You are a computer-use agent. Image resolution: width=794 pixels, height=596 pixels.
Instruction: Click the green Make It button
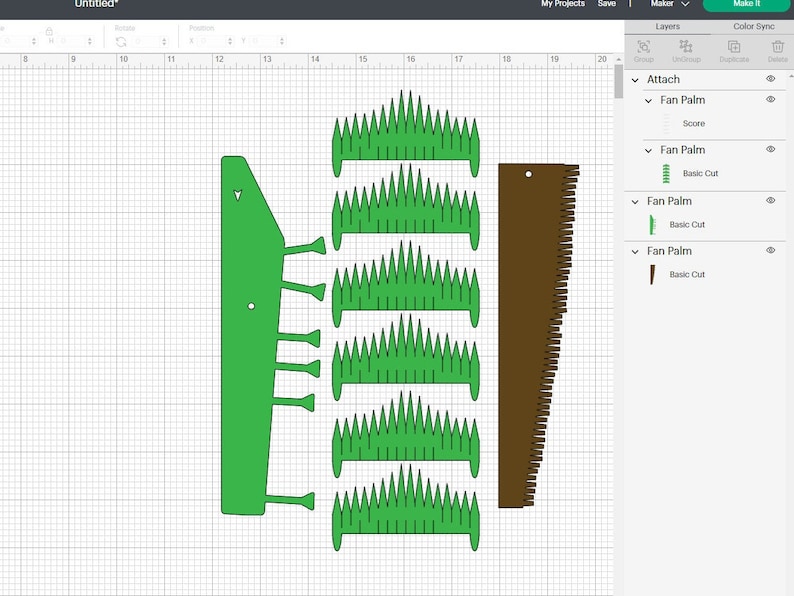[x=747, y=4]
